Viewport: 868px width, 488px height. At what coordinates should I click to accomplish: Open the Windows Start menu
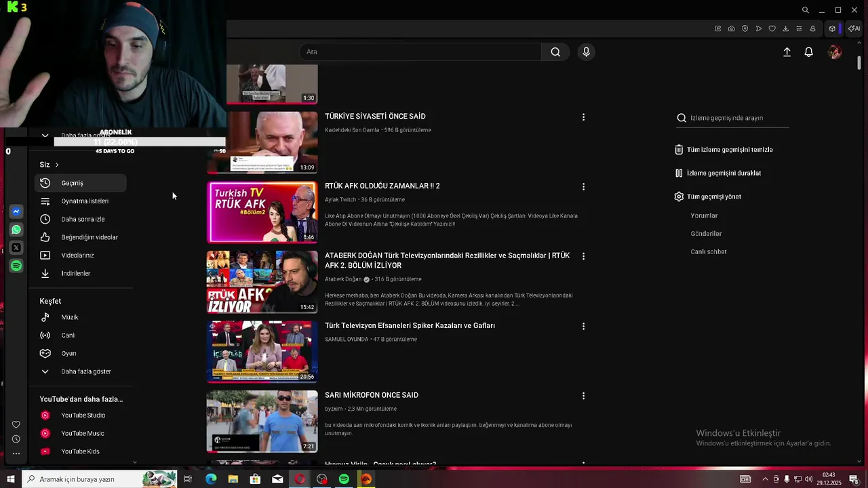(10, 479)
